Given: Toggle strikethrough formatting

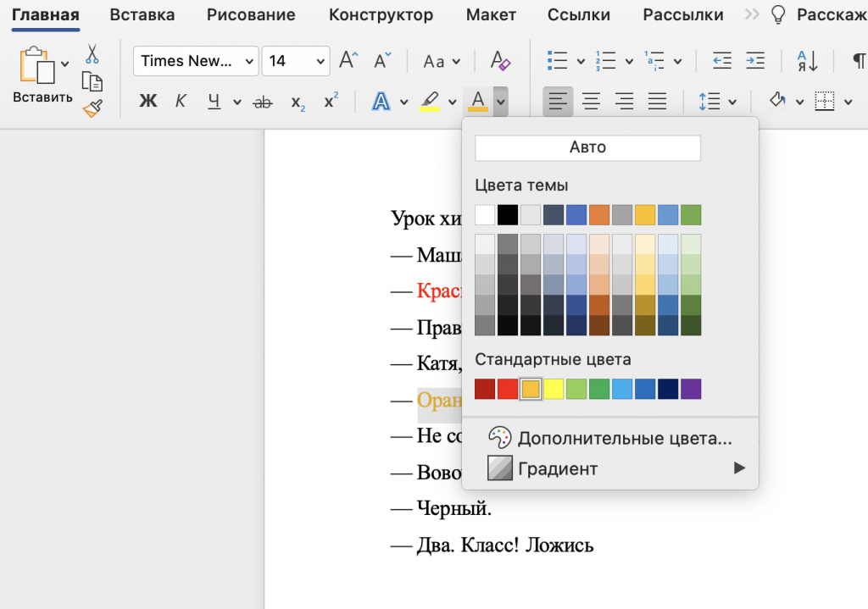Looking at the screenshot, I should [x=263, y=102].
